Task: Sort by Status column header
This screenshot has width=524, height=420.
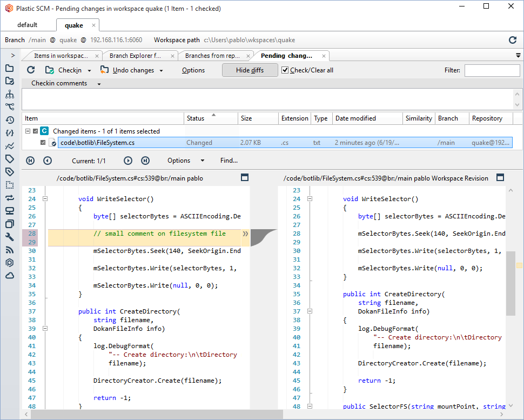Action: [x=211, y=118]
